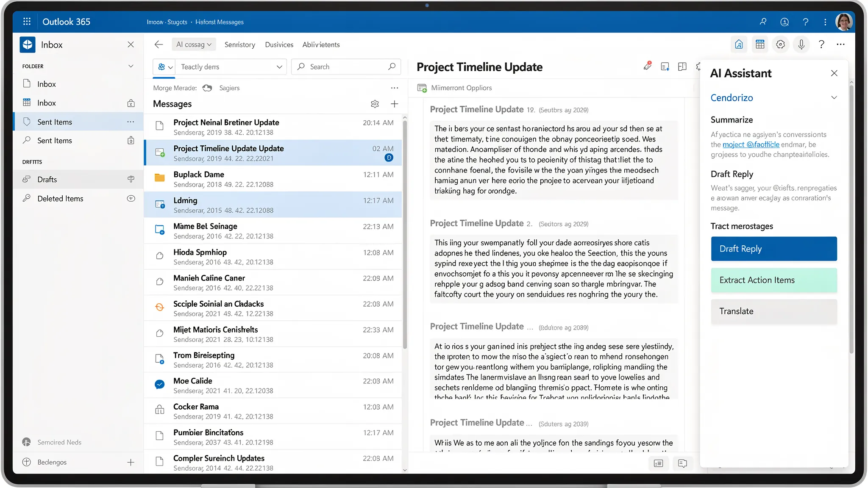The height and width of the screenshot is (488, 868).
Task: Select the checked blue circle on Moe Calide
Action: [159, 385]
